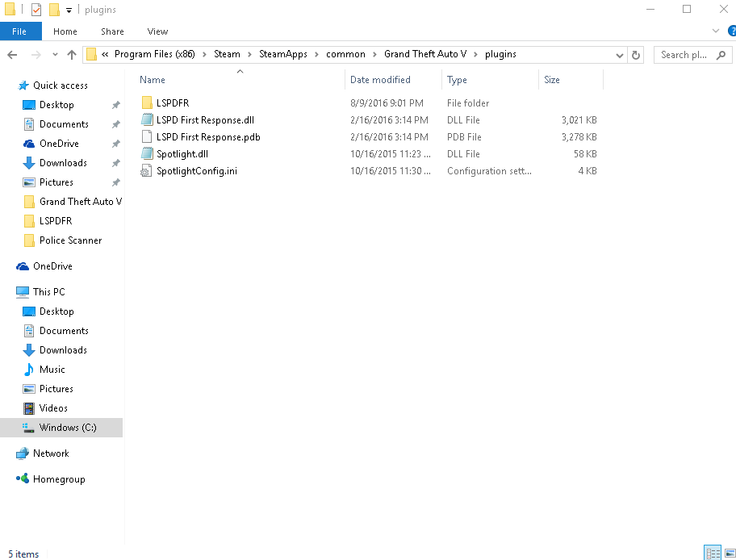
Task: Click the Homegroup icon in navigation pane
Action: click(23, 479)
